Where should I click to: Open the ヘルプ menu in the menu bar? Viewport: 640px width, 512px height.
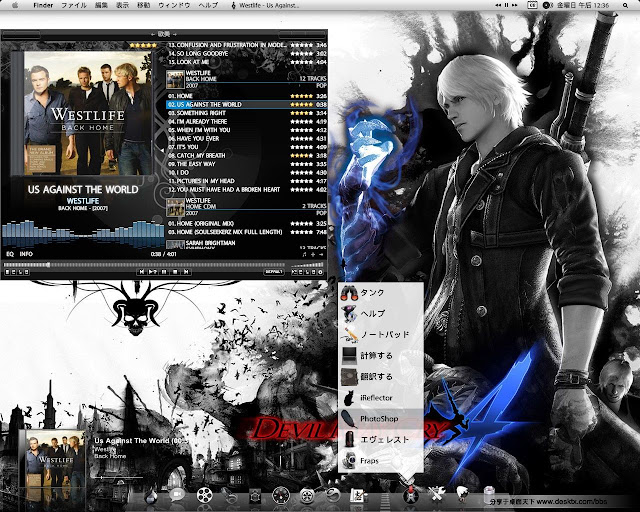[x=208, y=5]
